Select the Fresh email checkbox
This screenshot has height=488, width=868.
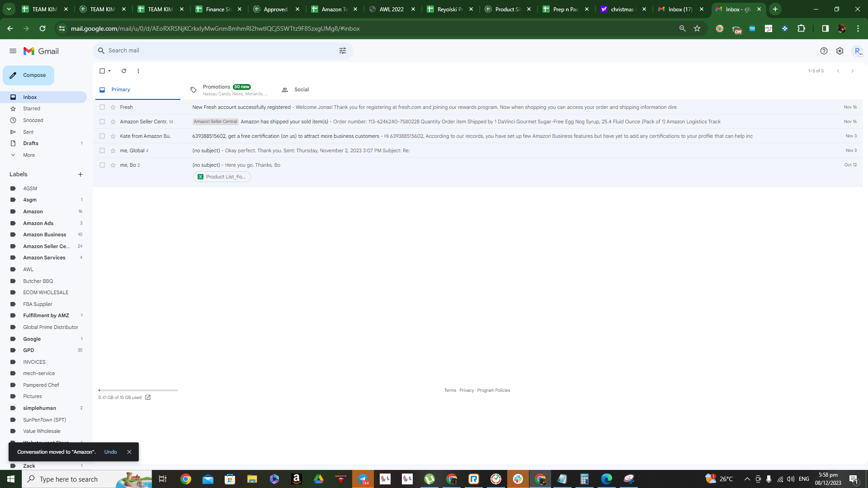tap(102, 107)
